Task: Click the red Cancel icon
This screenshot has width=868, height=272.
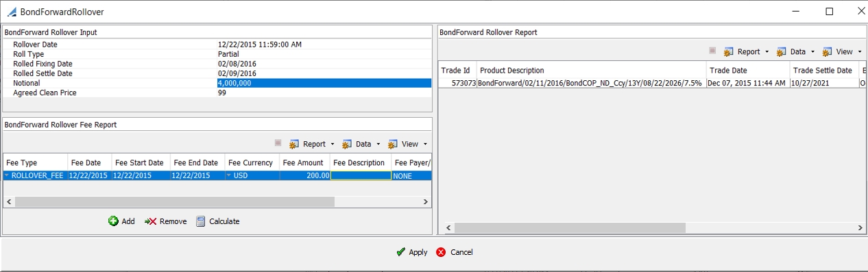Action: pyautogui.click(x=441, y=252)
